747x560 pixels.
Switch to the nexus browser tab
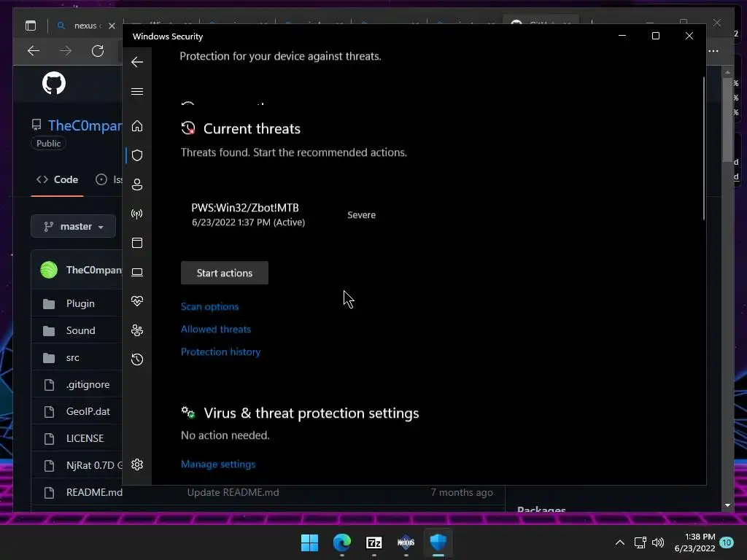click(x=86, y=26)
